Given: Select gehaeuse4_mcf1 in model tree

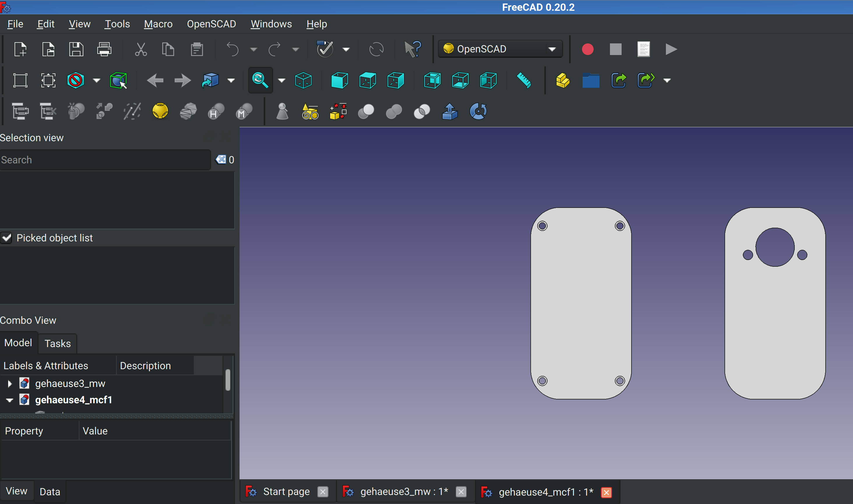Looking at the screenshot, I should (73, 400).
